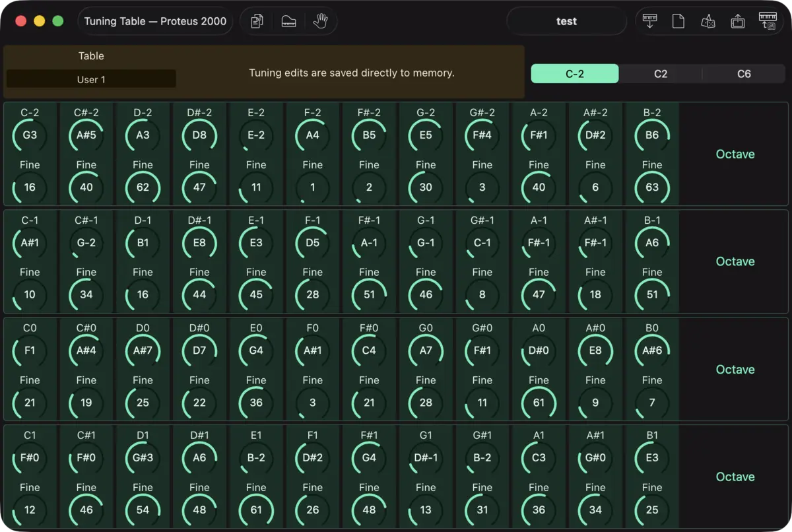Viewport: 792px width, 532px height.
Task: Click the Fine knob valued 62 under D-2
Action: pos(143,187)
